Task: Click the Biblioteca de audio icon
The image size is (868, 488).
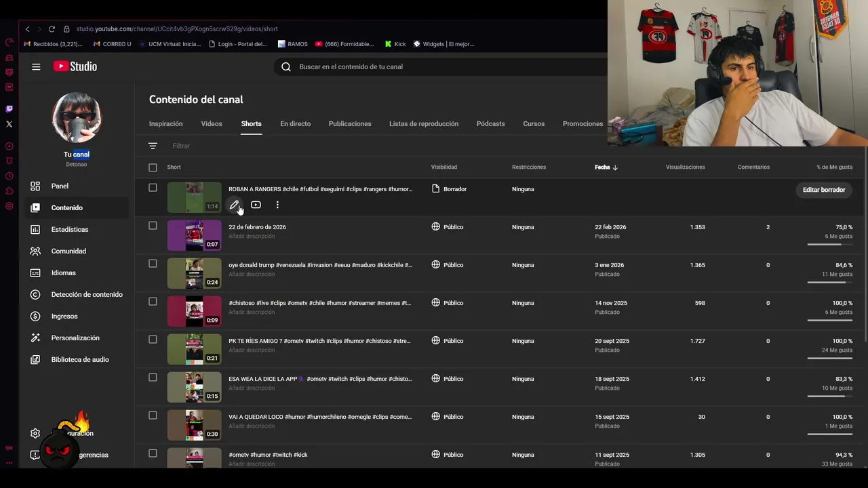Action: pyautogui.click(x=35, y=359)
